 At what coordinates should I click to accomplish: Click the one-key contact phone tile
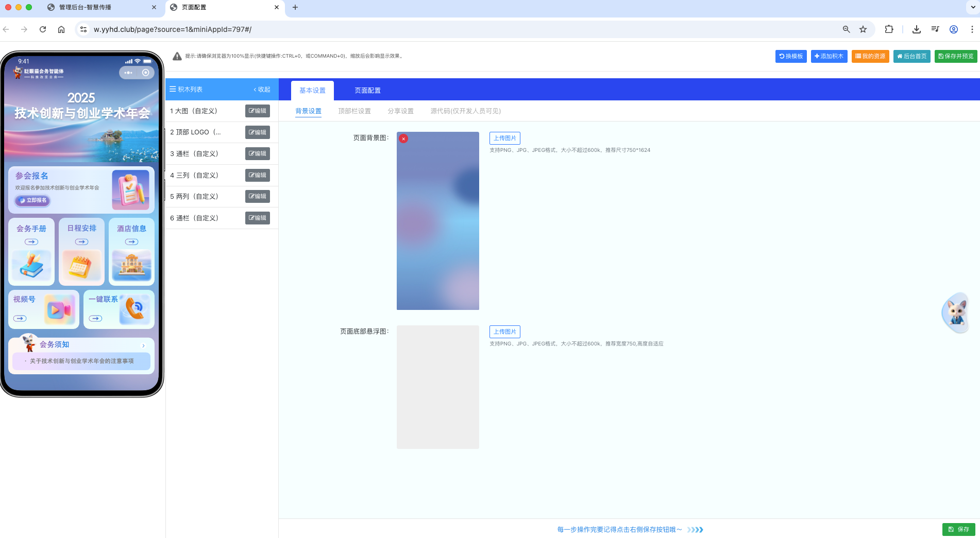pyautogui.click(x=119, y=309)
